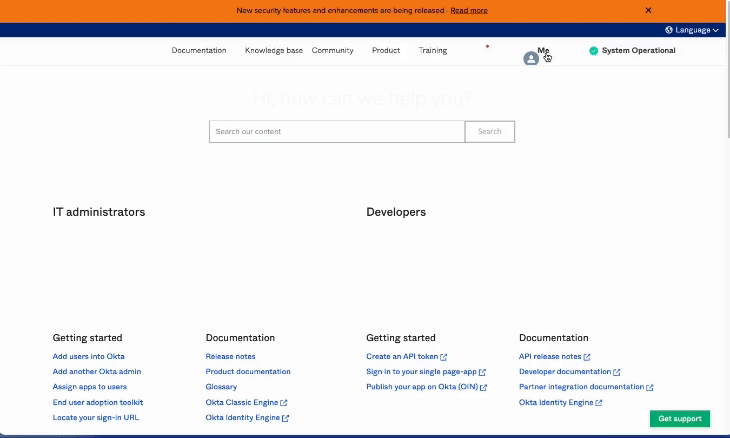Click external link icon beside Create an API token
730x438 pixels.
444,357
